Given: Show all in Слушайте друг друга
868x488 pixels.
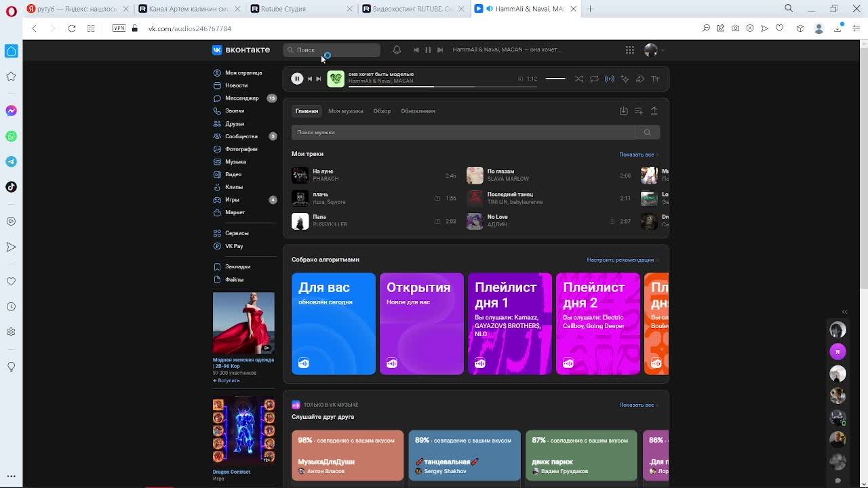Looking at the screenshot, I should [638, 405].
